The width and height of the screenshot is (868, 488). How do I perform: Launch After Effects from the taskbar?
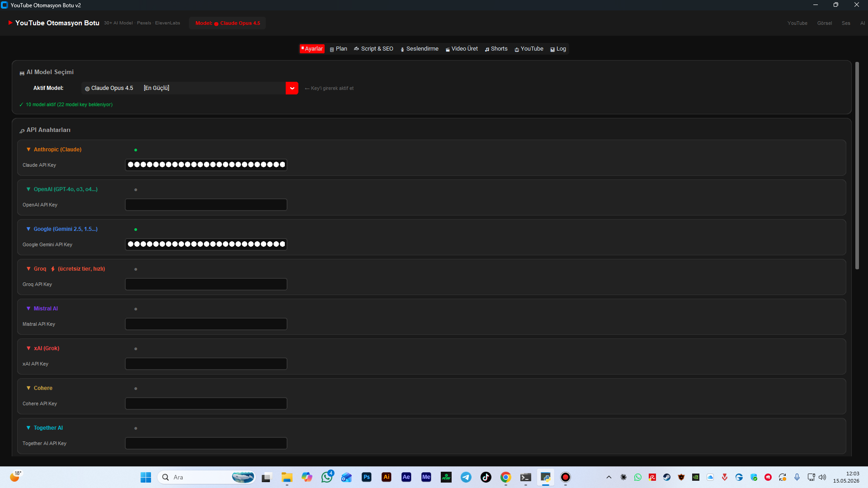tap(406, 477)
